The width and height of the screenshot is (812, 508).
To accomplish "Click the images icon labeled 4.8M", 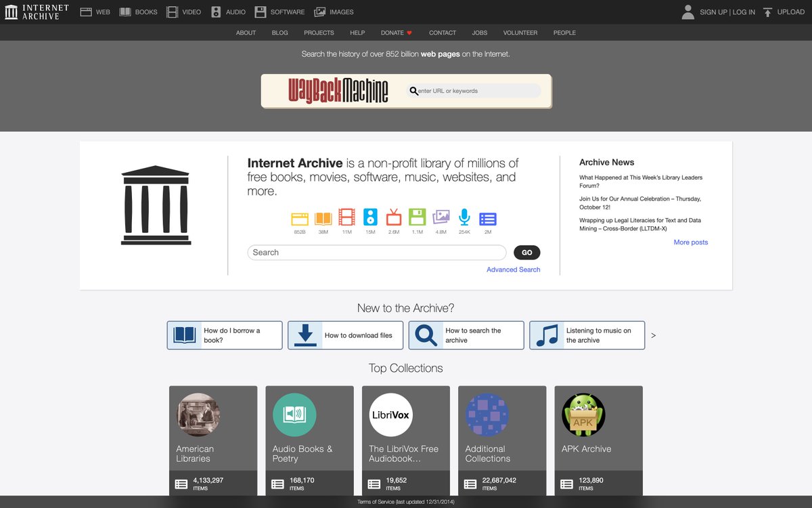I will click(441, 217).
